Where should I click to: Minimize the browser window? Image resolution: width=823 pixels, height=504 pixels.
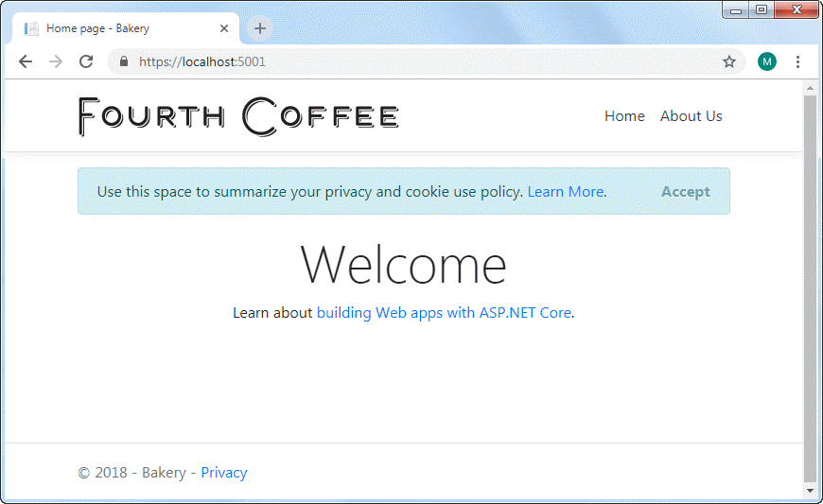tap(736, 10)
